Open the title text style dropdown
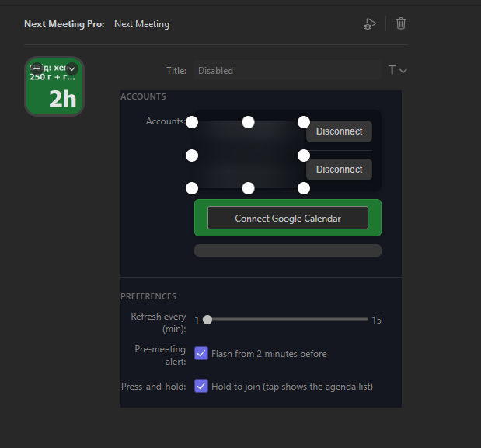Screen dimensions: 481x448 [397, 70]
